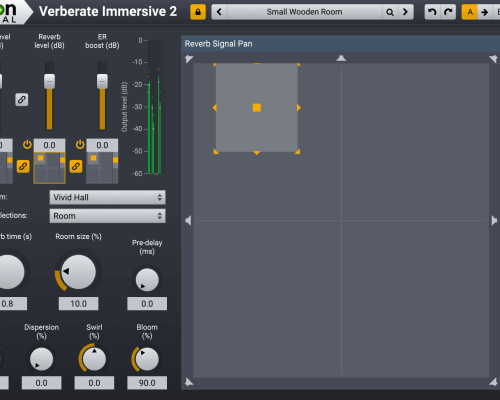Select the ER boost pan thumbnail

pyautogui.click(x=102, y=168)
